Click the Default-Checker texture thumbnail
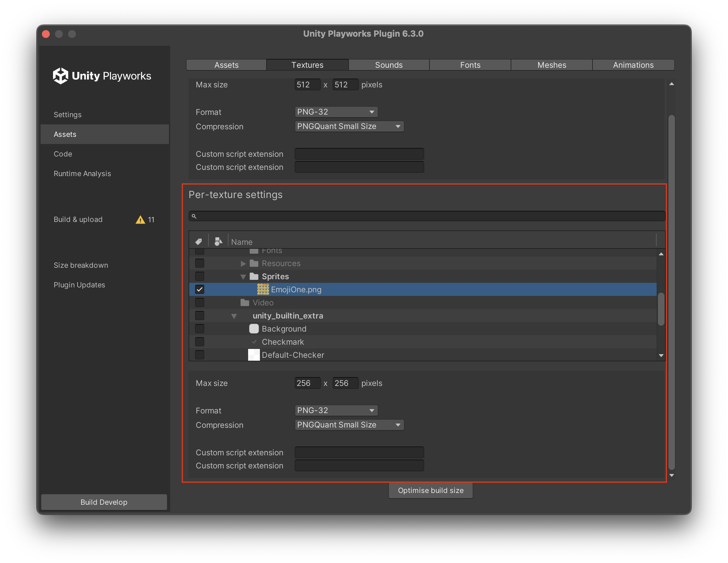 (x=254, y=355)
